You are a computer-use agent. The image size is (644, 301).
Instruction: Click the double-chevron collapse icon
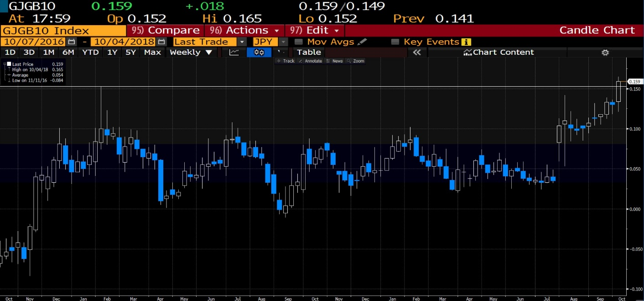click(416, 52)
